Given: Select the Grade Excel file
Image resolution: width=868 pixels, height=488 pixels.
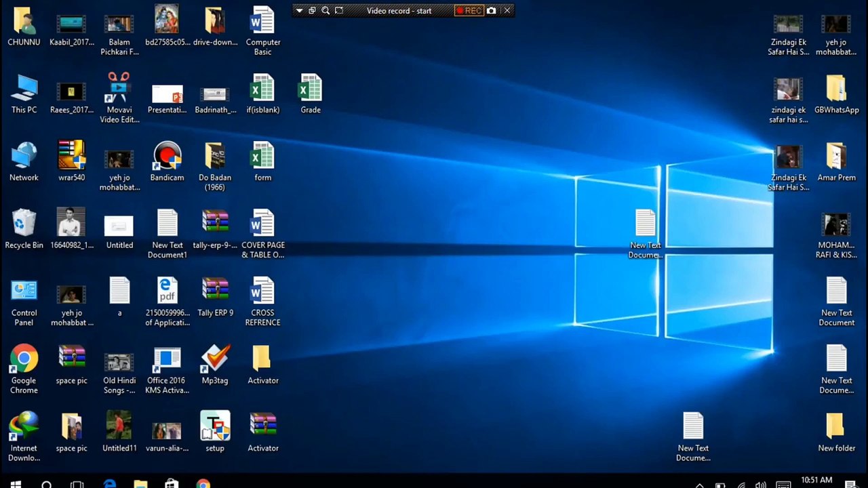Looking at the screenshot, I should click(311, 94).
